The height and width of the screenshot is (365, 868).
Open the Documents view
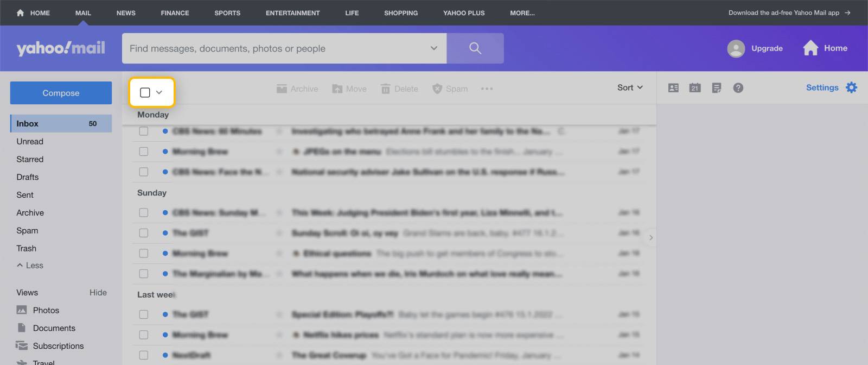pyautogui.click(x=46, y=328)
